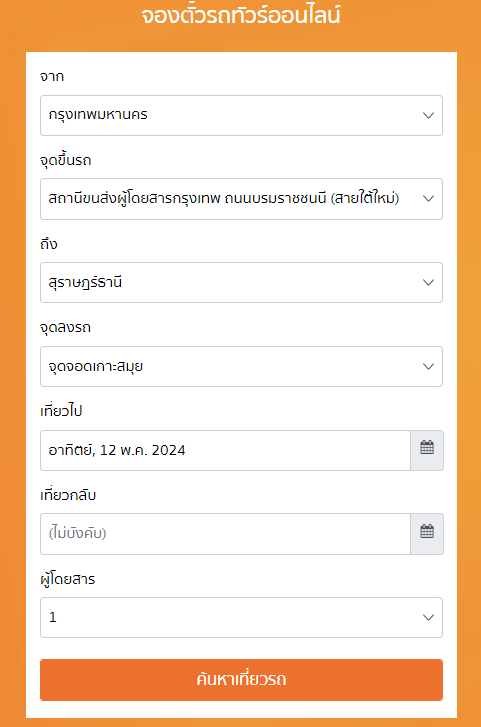This screenshot has width=481, height=727.
Task: Expand the origin dropdown showing กรุงเทพมหานคร
Action: coord(241,115)
